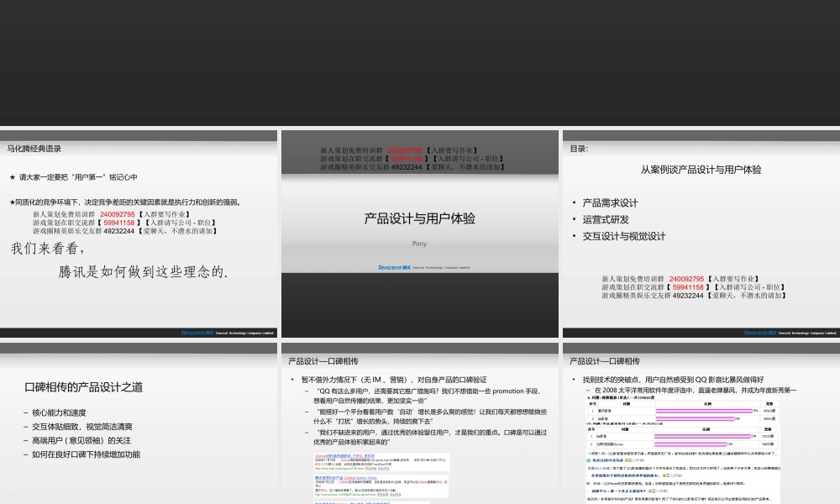Image resolution: width=840 pixels, height=504 pixels.
Task: Click the item 交互体贴细致，视觉简洁清爽
Action: point(82,427)
